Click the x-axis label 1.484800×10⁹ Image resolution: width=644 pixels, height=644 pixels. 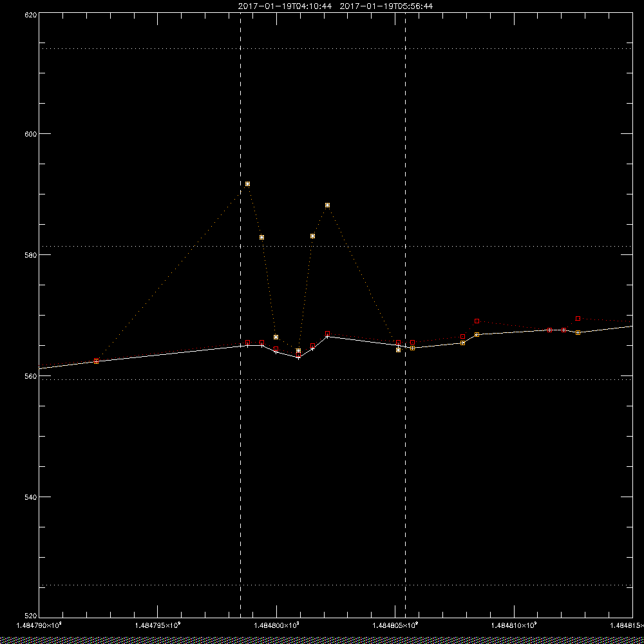tap(276, 625)
